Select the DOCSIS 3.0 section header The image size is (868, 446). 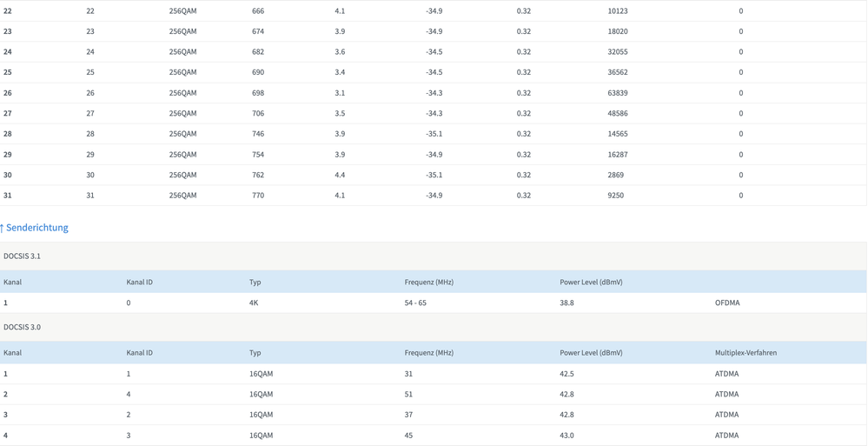coord(22,328)
